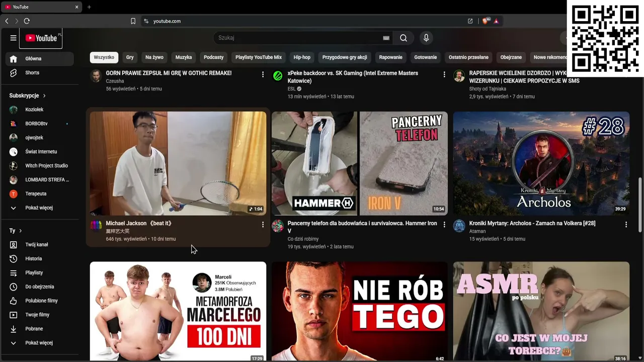Select the Obejrzane filter chip
The width and height of the screenshot is (644, 362).
511,57
